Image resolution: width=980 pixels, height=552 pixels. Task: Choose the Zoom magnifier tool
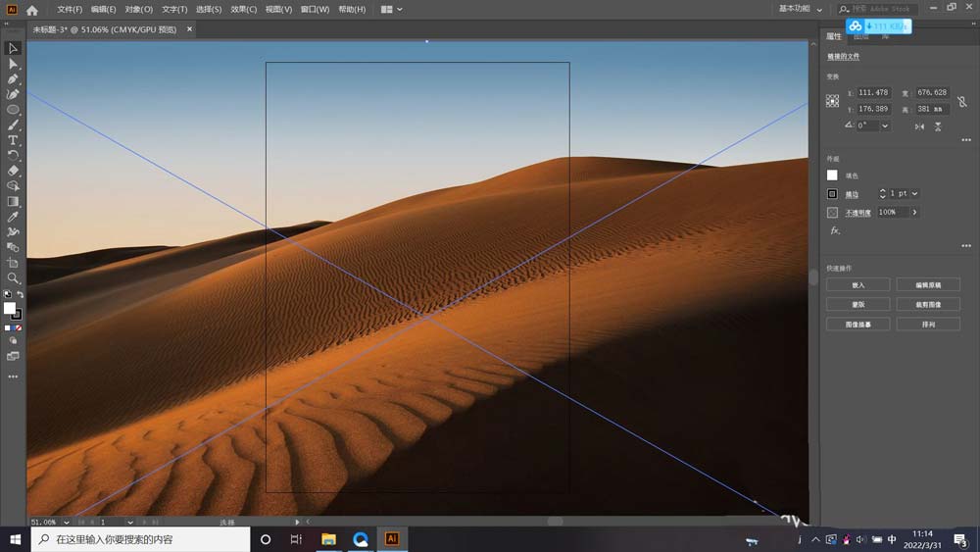point(14,278)
